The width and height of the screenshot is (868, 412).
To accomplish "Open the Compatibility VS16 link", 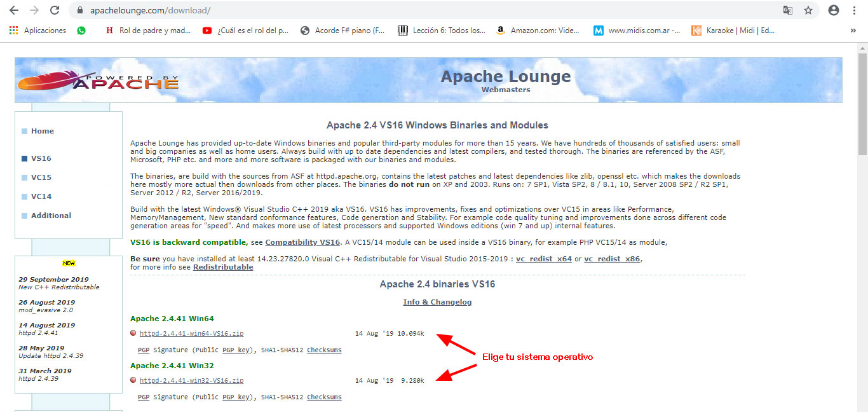I will [x=303, y=242].
